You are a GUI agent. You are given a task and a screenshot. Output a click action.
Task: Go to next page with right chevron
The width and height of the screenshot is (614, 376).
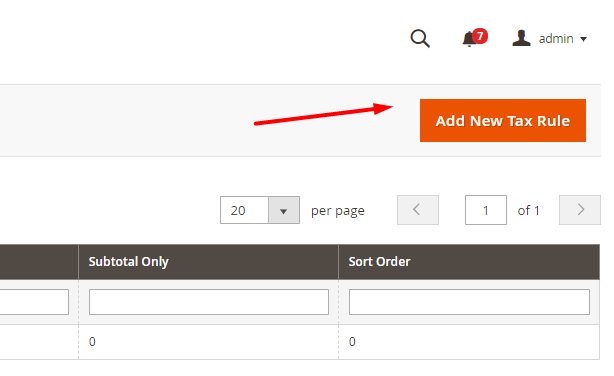580,210
